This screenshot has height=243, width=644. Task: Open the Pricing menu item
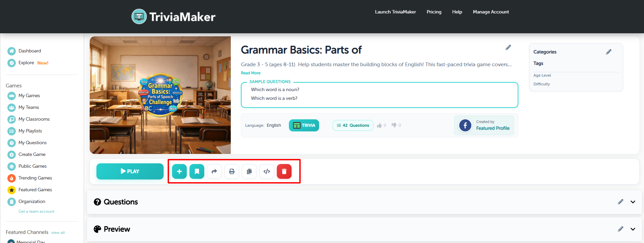(434, 12)
